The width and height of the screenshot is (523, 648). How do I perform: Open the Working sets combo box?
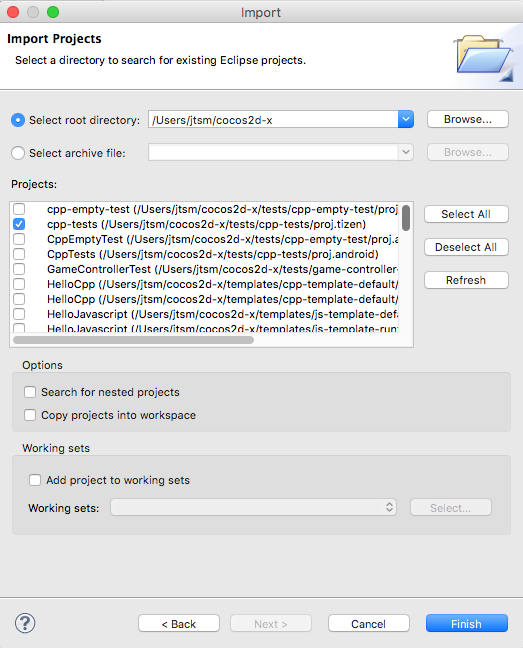[253, 507]
